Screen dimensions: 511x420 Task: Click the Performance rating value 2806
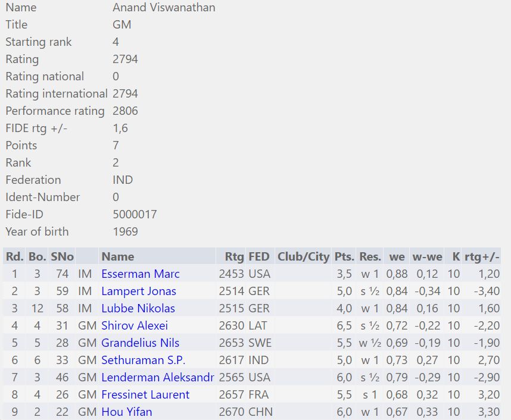coord(125,111)
